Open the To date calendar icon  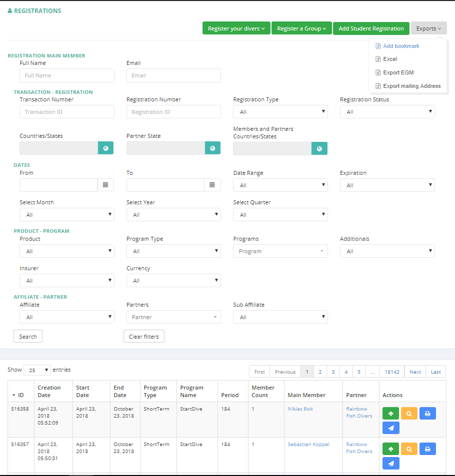pyautogui.click(x=212, y=185)
